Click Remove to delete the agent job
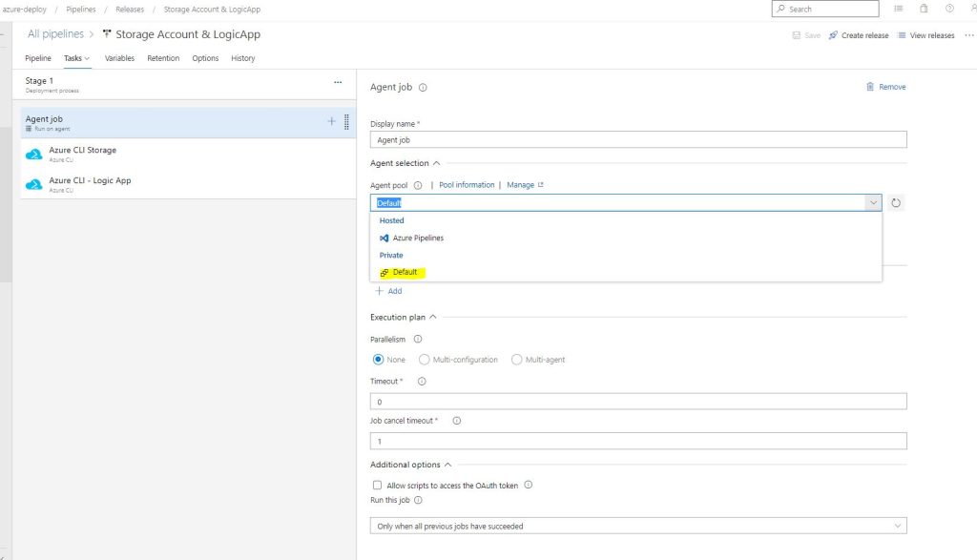Image resolution: width=977 pixels, height=560 pixels. tap(892, 87)
